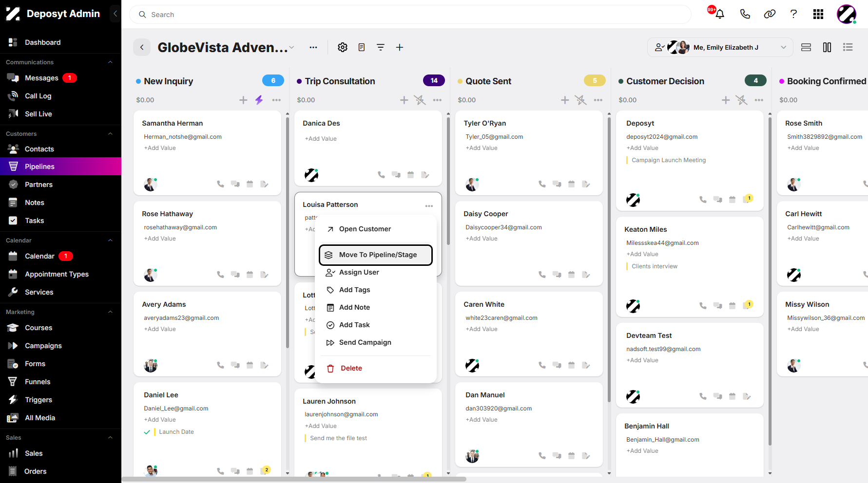Switch to row card view icon
868x483 pixels.
point(806,47)
